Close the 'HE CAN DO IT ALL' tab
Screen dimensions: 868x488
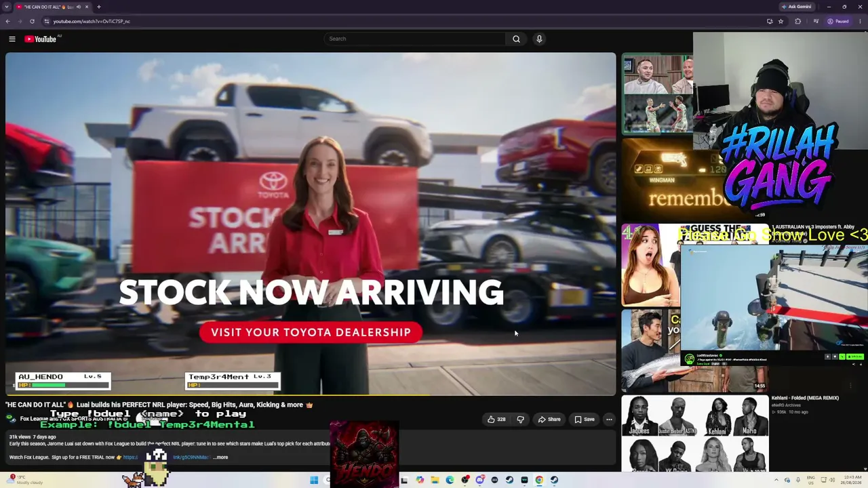[x=87, y=7]
